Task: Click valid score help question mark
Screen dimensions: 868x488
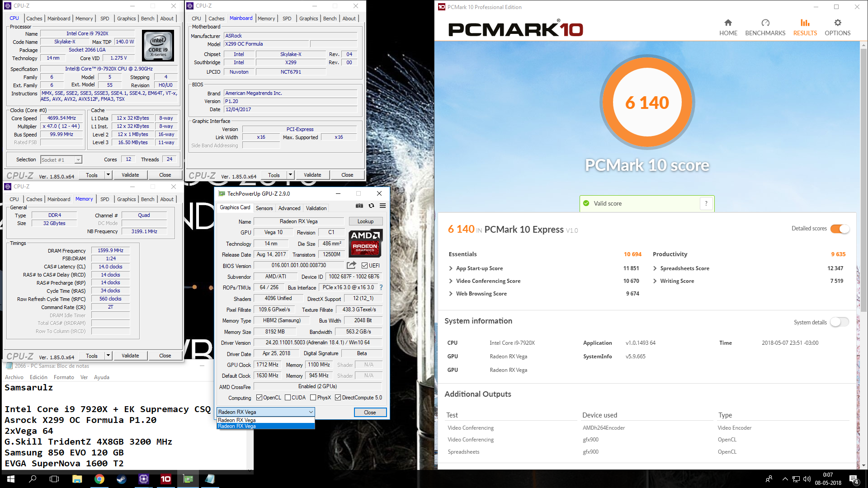Action: tap(706, 203)
